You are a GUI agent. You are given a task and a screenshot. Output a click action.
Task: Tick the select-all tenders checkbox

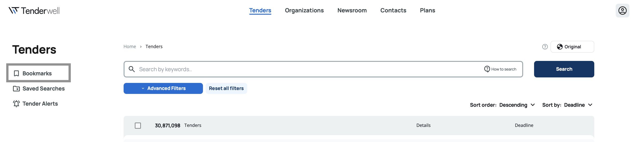tap(138, 126)
